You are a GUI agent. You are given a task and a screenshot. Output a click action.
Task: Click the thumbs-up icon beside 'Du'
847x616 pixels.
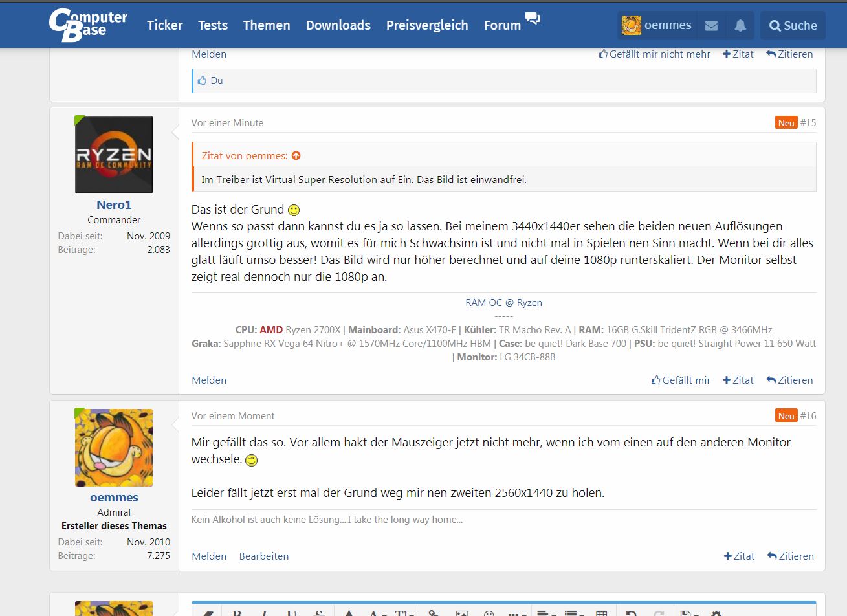(x=203, y=81)
